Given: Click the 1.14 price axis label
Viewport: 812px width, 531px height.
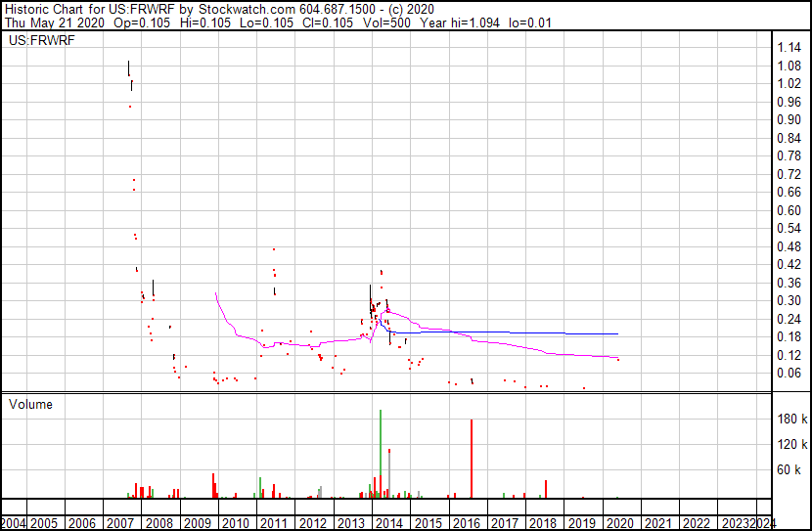Looking at the screenshot, I should (789, 48).
